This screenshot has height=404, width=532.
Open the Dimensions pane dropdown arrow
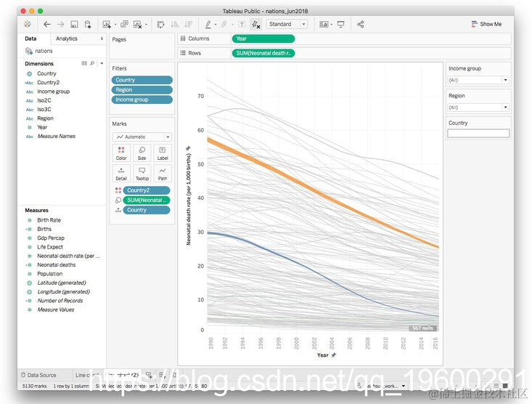click(102, 63)
